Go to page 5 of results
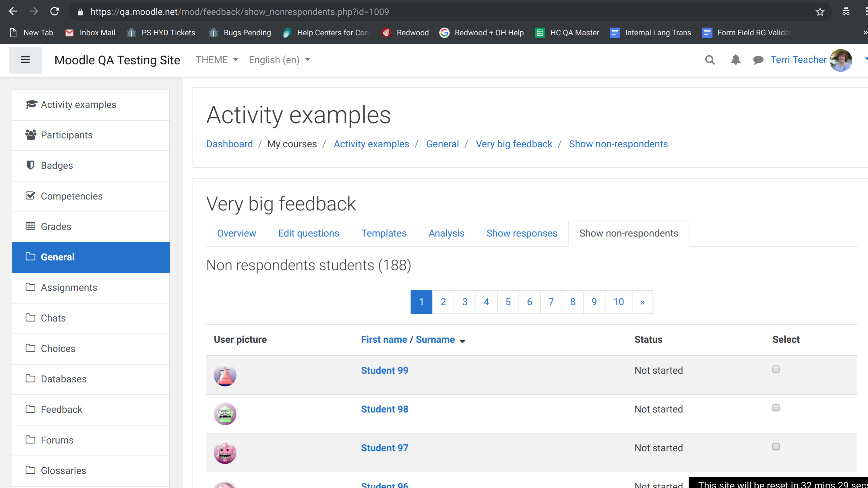 click(x=508, y=302)
